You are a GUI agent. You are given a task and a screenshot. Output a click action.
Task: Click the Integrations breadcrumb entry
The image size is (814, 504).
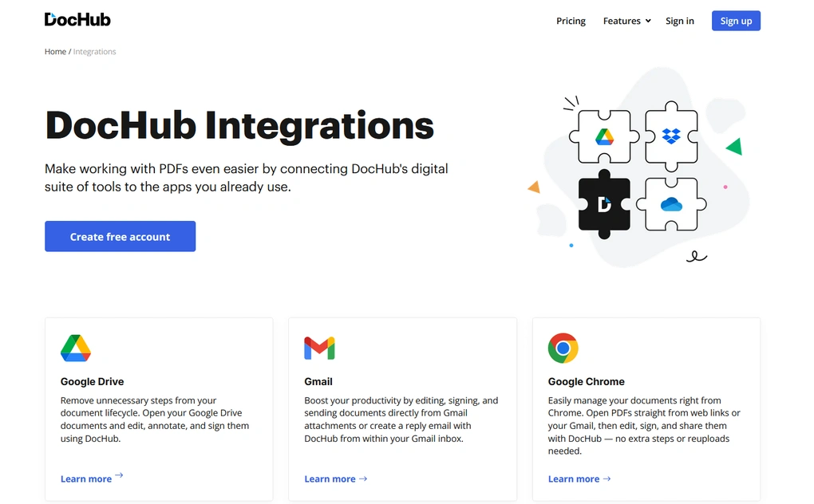pyautogui.click(x=94, y=51)
